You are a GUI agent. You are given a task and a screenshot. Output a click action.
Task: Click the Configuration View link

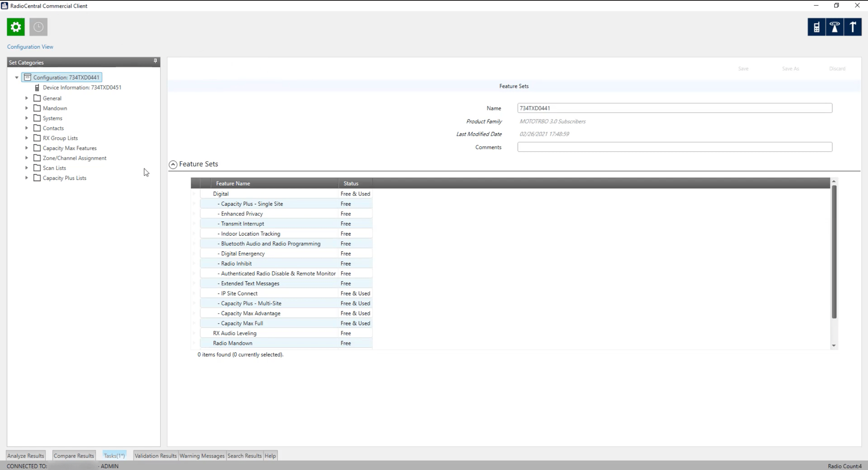30,47
